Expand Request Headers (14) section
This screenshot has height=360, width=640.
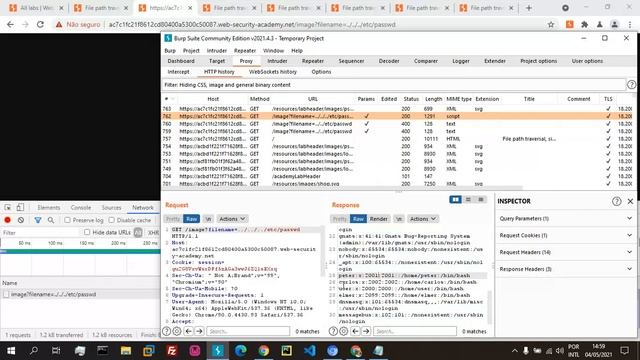point(565,252)
